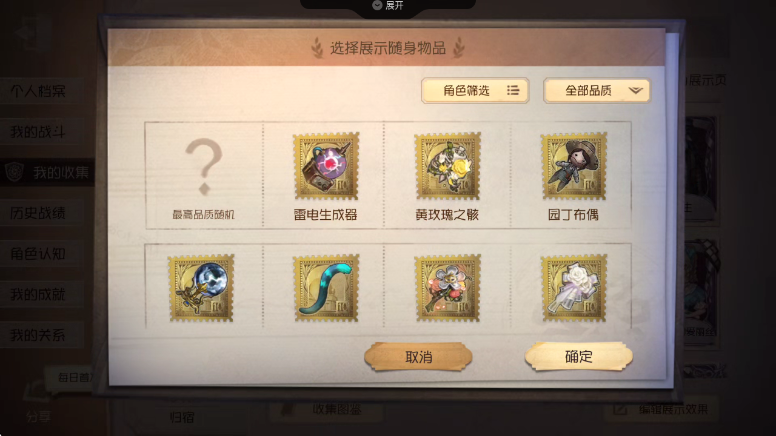Image resolution: width=776 pixels, height=436 pixels.
Task: Choose the white rose ribbon stamp
Action: coord(574,288)
